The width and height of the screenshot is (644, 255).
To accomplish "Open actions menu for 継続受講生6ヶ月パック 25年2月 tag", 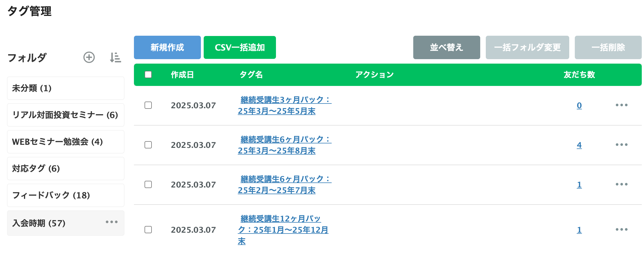I will [x=621, y=184].
